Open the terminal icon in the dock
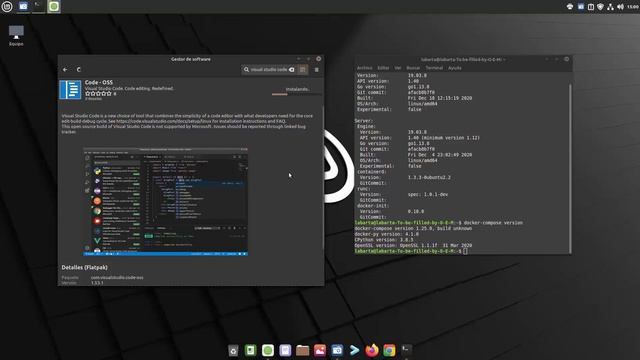The image size is (640, 360). 407,350
